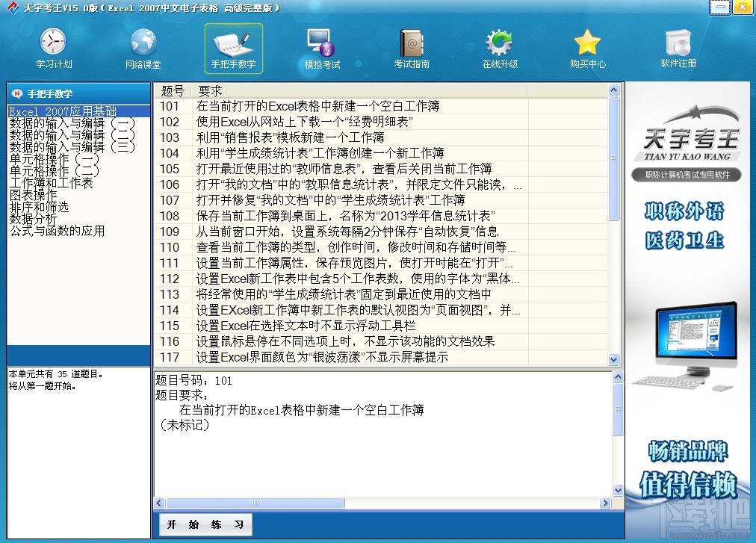This screenshot has height=543, width=756.
Task: Open 网络课堂 (online classroom)
Action: [x=143, y=45]
